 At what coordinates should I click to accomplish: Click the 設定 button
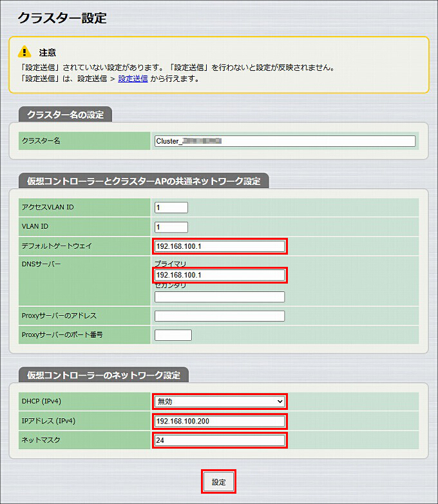218,482
